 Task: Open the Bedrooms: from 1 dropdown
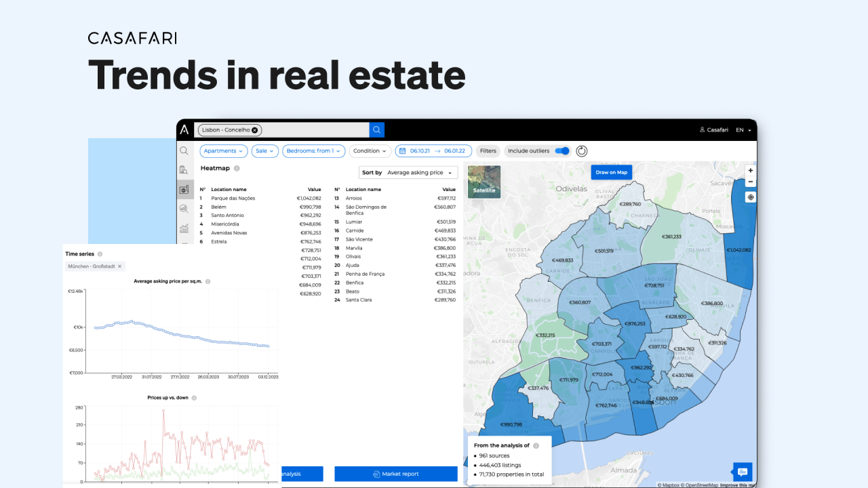pyautogui.click(x=313, y=150)
